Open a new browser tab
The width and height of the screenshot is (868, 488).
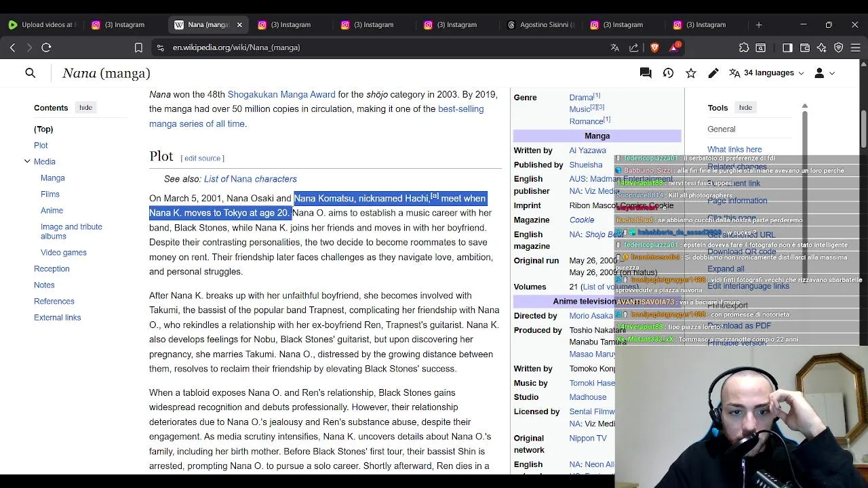click(x=759, y=24)
